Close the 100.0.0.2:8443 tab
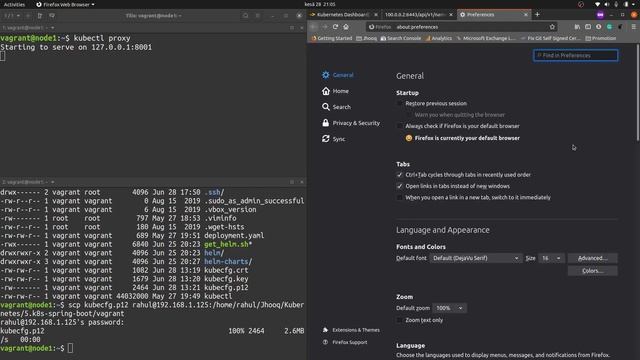 click(x=451, y=15)
